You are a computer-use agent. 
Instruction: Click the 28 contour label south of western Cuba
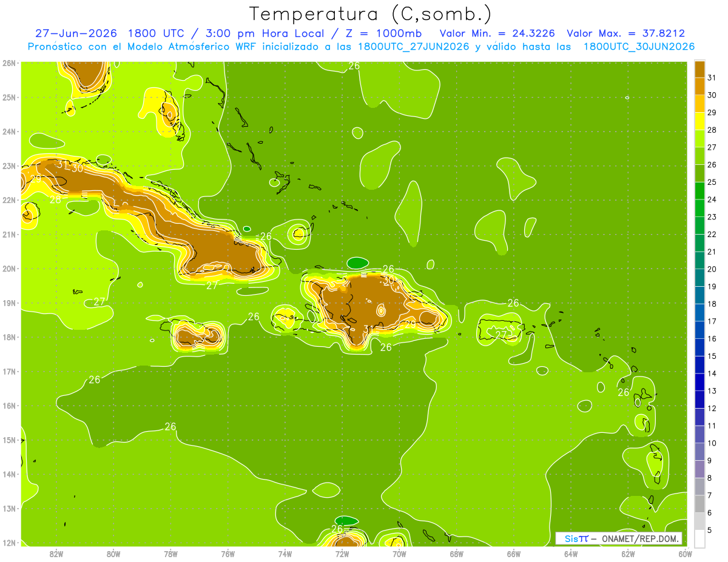click(x=55, y=199)
